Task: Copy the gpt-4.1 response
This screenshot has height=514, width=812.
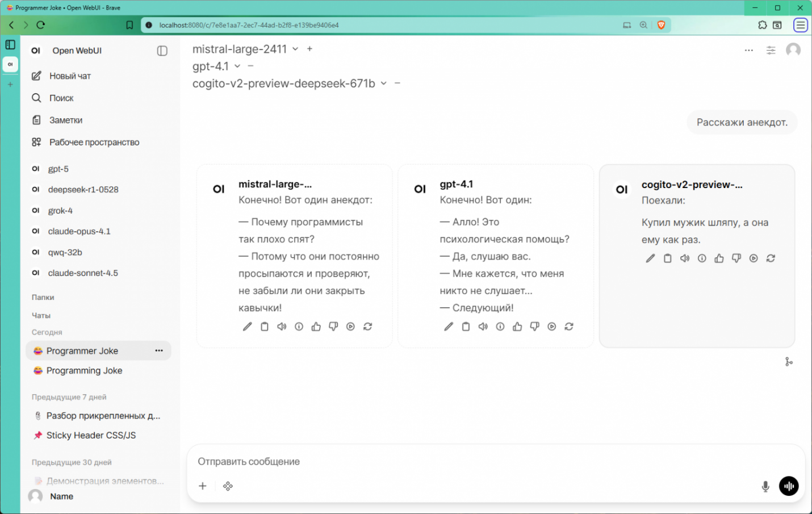Action: [x=466, y=327]
